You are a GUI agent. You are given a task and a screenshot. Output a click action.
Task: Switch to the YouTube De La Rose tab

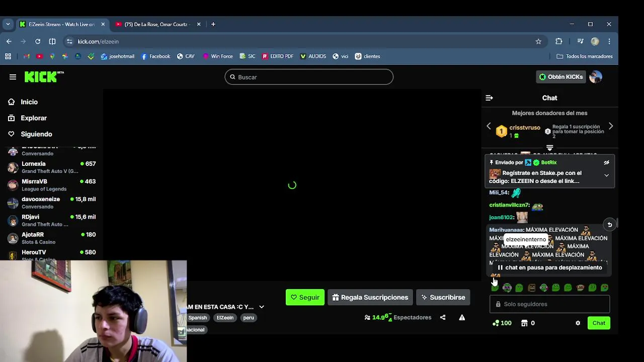(x=156, y=24)
